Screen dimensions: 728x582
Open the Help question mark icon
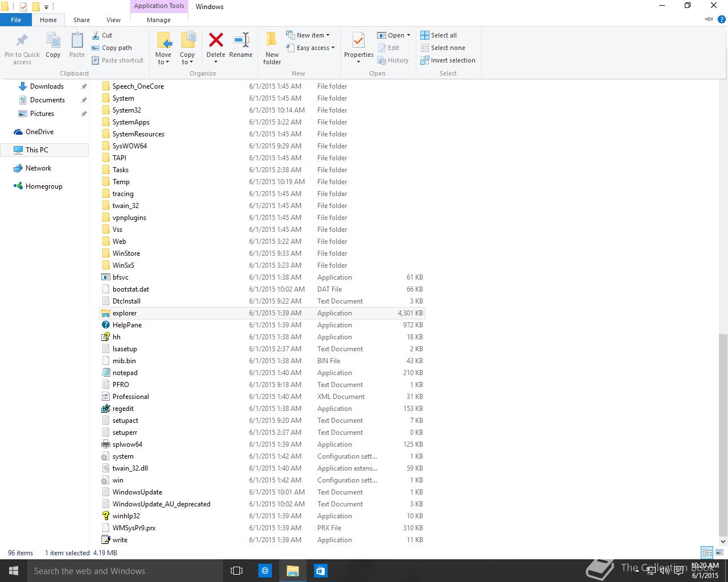722,19
